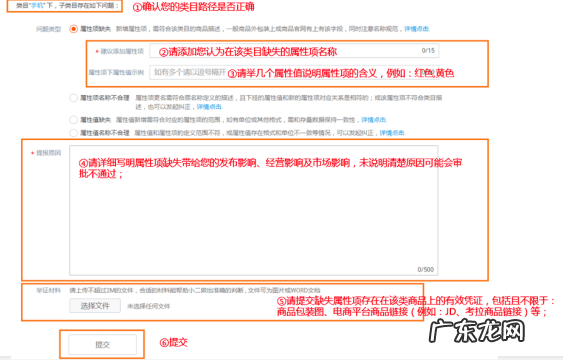The height and width of the screenshot is (360, 563).
Task: Click the 0/15 character counter
Action: tap(428, 51)
